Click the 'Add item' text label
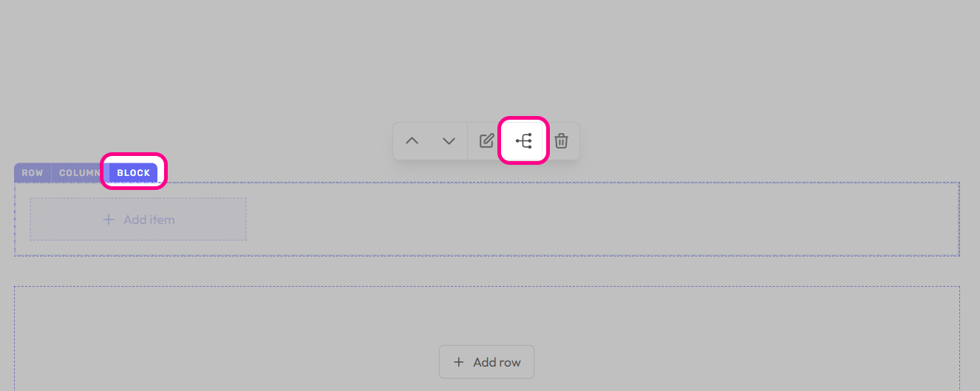Image resolution: width=980 pixels, height=391 pixels. [149, 220]
